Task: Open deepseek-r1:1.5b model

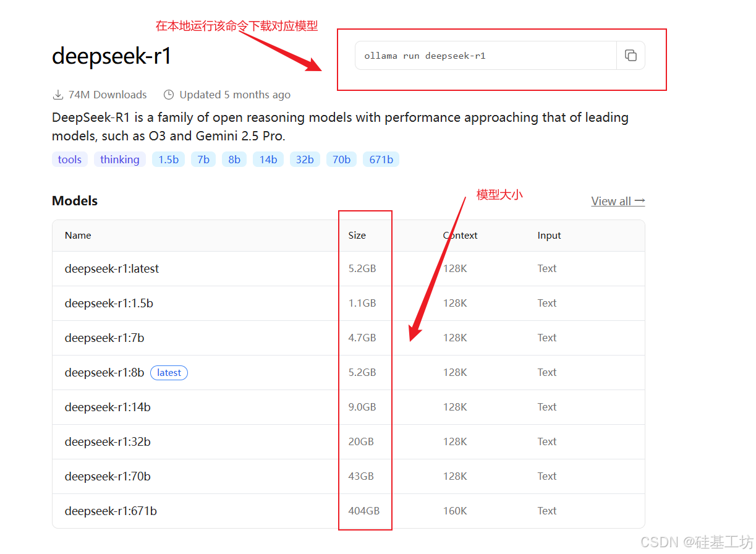Action: click(109, 303)
